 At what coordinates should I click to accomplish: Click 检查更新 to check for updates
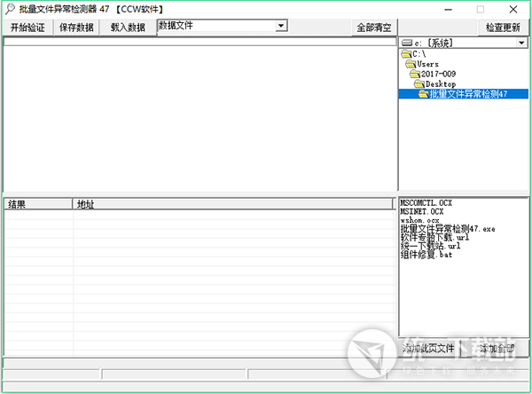[x=504, y=28]
